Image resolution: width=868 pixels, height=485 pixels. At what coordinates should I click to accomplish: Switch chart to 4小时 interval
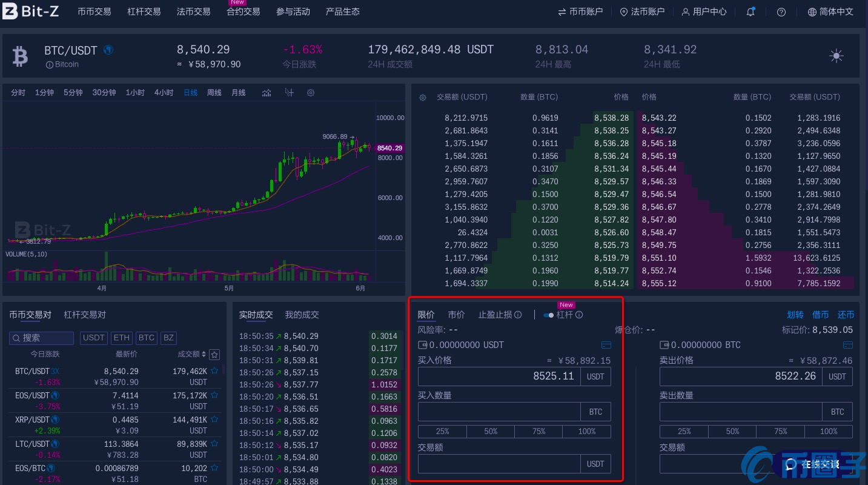(x=164, y=93)
